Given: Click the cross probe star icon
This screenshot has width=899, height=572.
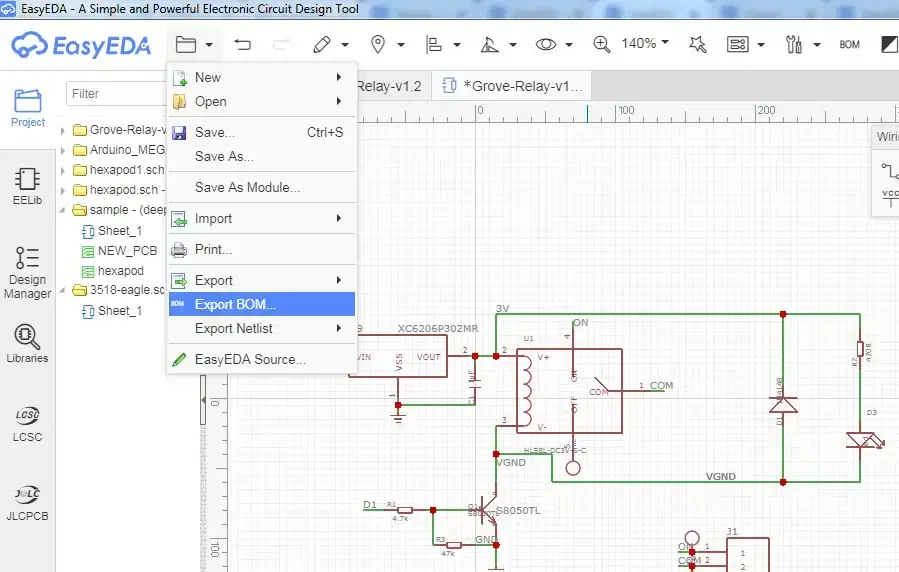Looking at the screenshot, I should click(x=698, y=44).
